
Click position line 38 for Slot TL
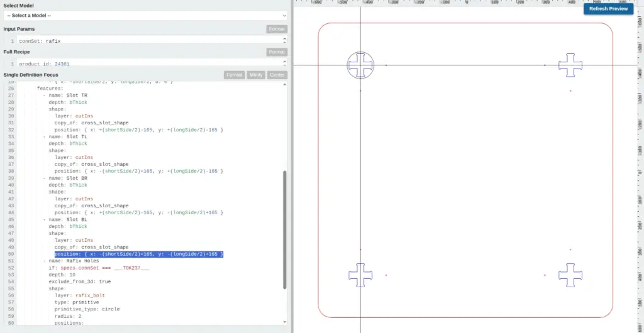point(139,171)
